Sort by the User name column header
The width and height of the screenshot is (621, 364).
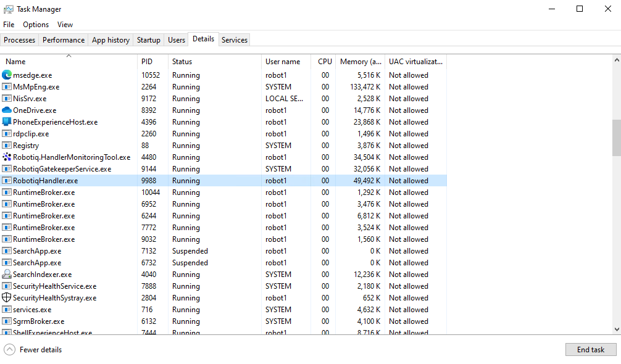286,61
